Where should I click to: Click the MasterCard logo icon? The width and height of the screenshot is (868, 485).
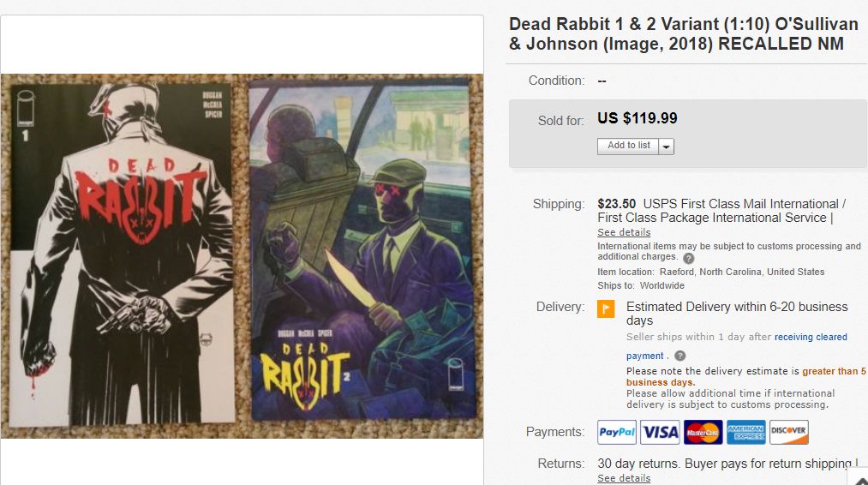click(x=703, y=432)
